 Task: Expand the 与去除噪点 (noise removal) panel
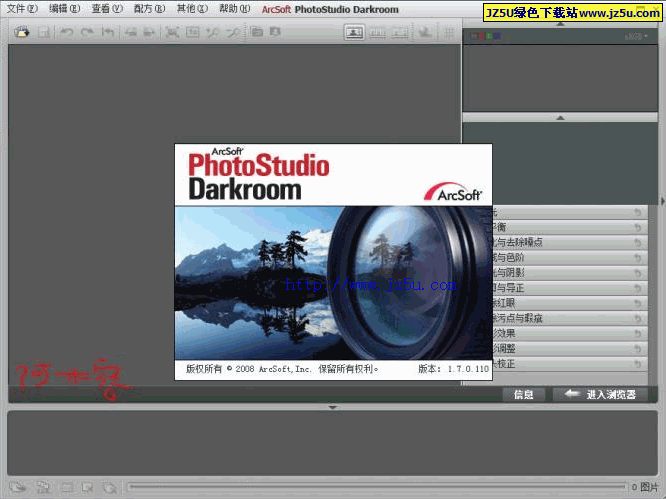pos(569,242)
